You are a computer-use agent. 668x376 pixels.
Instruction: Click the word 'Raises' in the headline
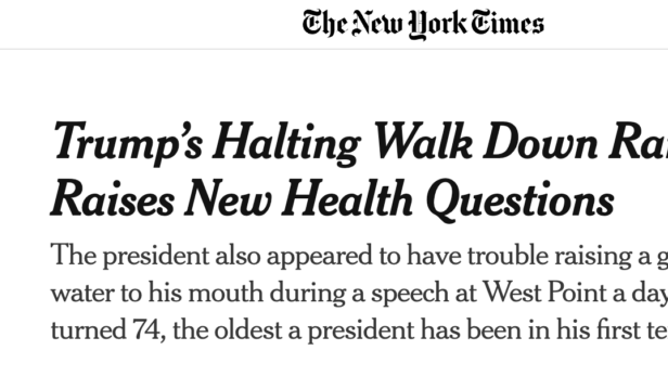(113, 198)
